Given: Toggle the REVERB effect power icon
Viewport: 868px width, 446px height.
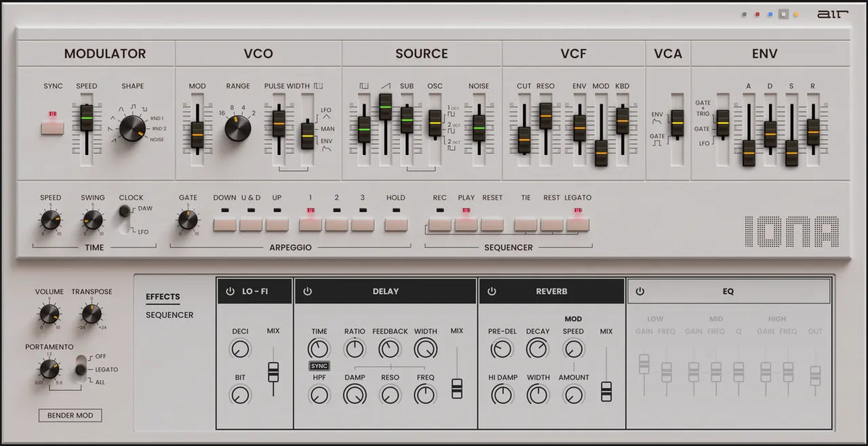Looking at the screenshot, I should pos(492,292).
